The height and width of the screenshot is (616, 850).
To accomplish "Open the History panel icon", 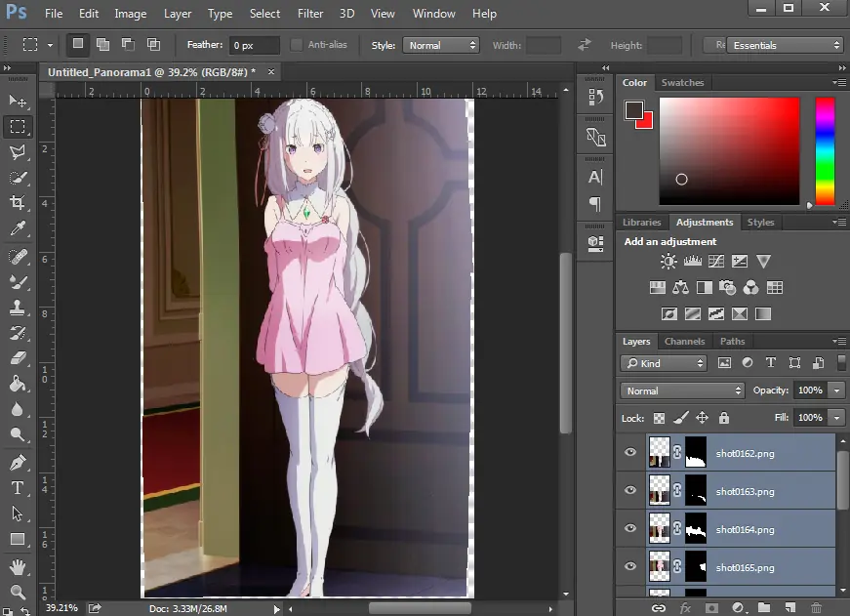I will pos(595,97).
